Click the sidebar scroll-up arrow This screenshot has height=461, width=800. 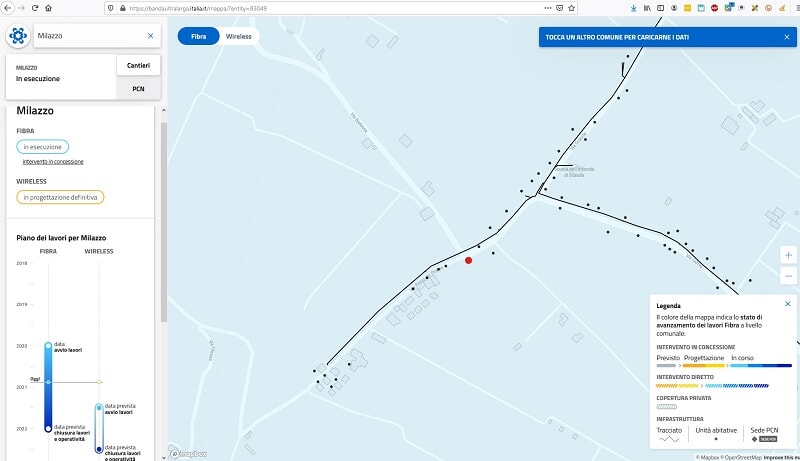tap(164, 110)
